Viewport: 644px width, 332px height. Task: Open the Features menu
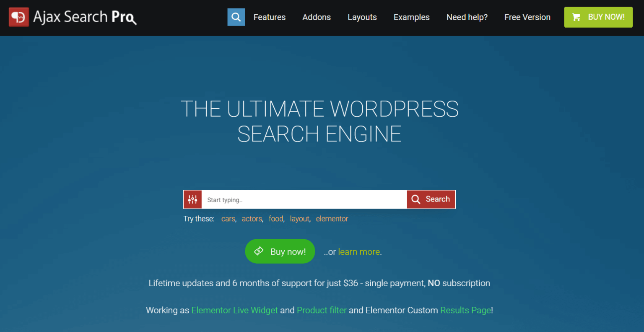pyautogui.click(x=270, y=17)
